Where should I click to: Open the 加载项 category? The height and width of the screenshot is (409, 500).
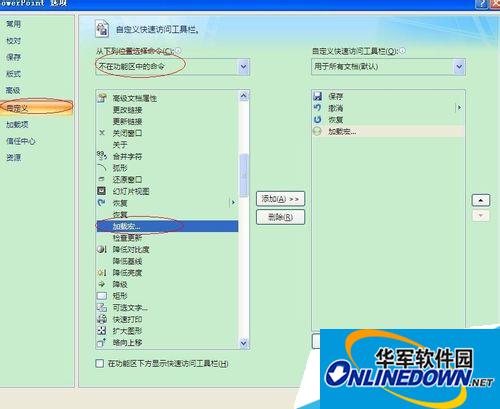pyautogui.click(x=17, y=125)
